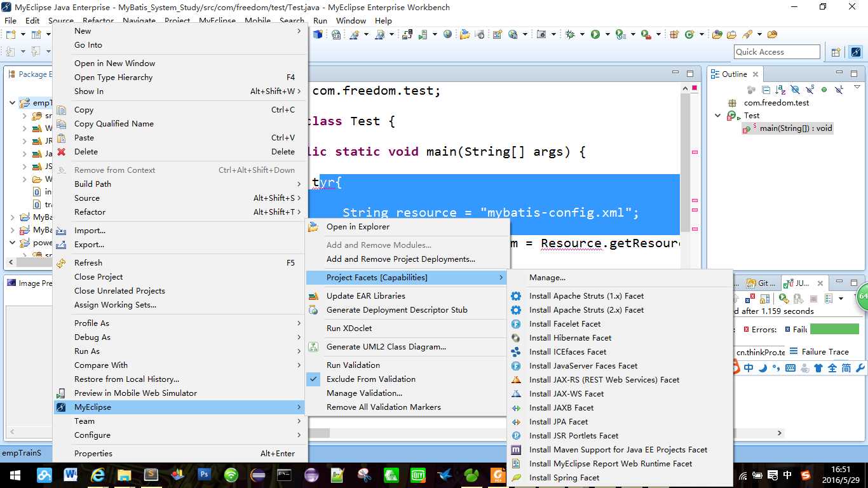The image size is (868, 488).
Task: Click the JUnit Test Run History icon
Action: click(829, 299)
